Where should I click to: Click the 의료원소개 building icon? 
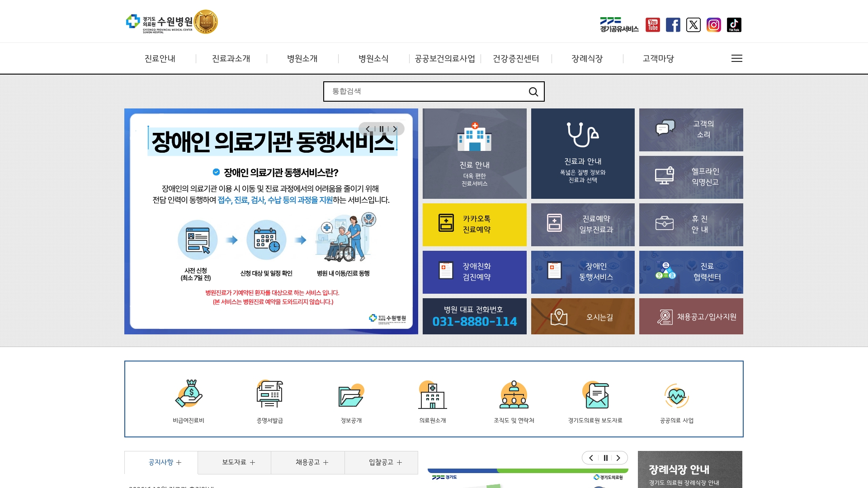(433, 394)
